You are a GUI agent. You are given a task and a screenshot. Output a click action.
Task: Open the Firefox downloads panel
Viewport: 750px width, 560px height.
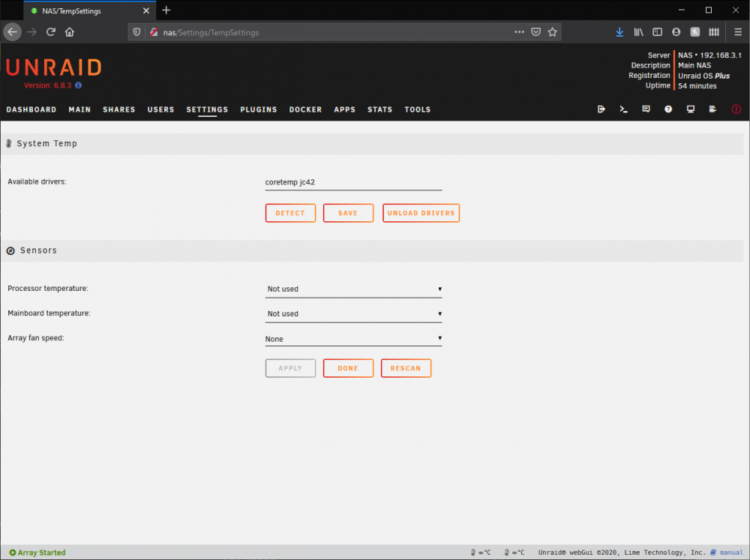tap(619, 32)
